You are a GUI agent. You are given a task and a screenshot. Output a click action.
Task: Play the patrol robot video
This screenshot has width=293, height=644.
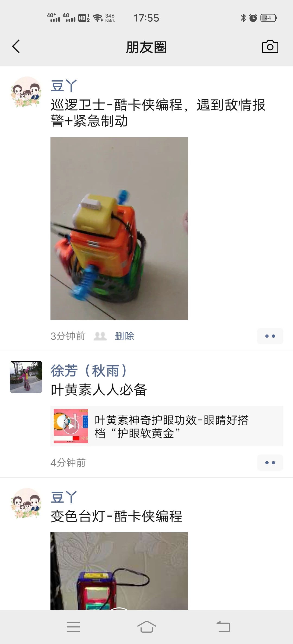click(119, 228)
